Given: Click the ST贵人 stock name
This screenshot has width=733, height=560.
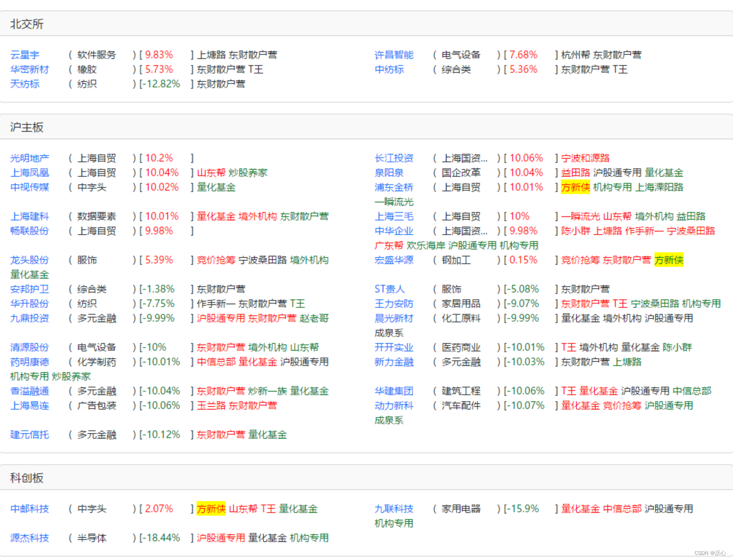Looking at the screenshot, I should pyautogui.click(x=390, y=289).
